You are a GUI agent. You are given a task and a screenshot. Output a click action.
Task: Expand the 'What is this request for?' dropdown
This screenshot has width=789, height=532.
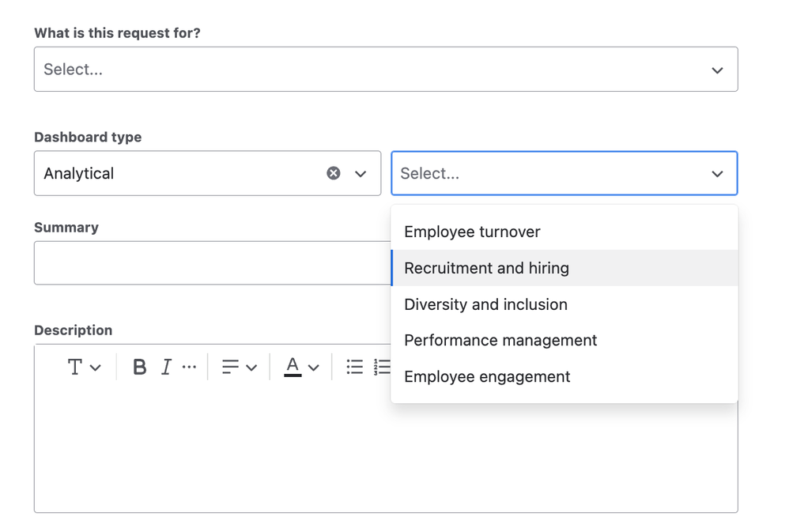pos(386,70)
